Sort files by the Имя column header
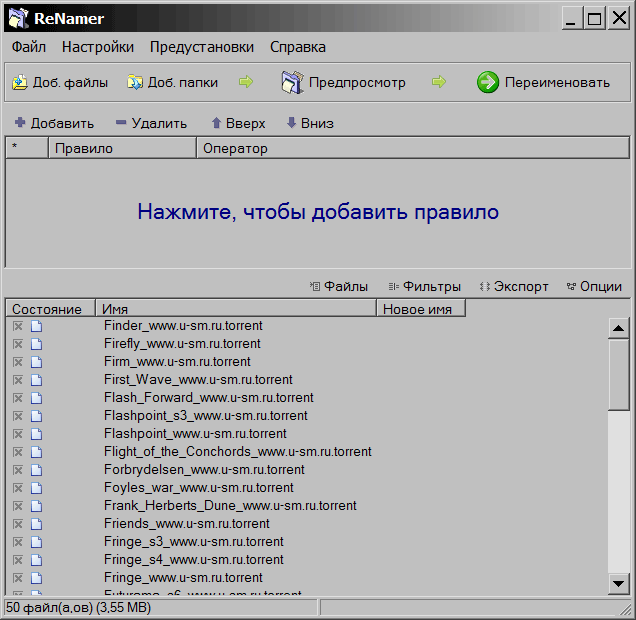 [x=235, y=309]
